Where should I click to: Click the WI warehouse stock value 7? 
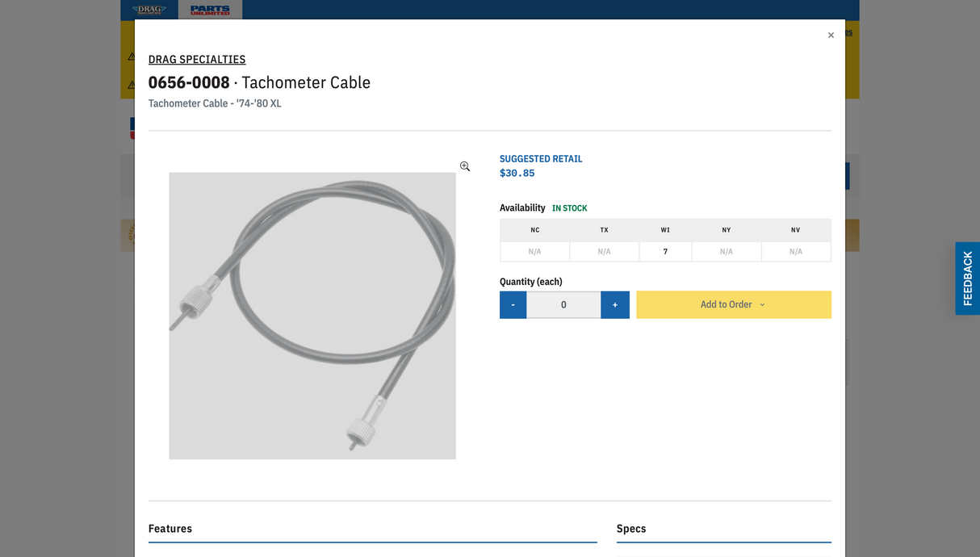tap(665, 252)
